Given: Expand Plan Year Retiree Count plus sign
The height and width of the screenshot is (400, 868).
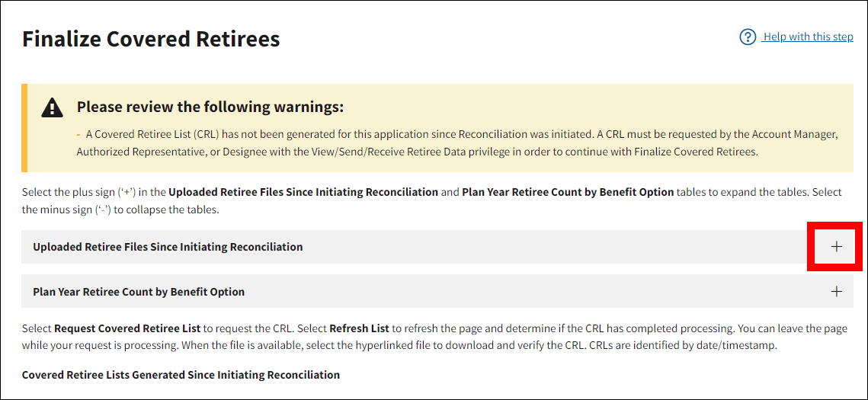Looking at the screenshot, I should click(836, 292).
